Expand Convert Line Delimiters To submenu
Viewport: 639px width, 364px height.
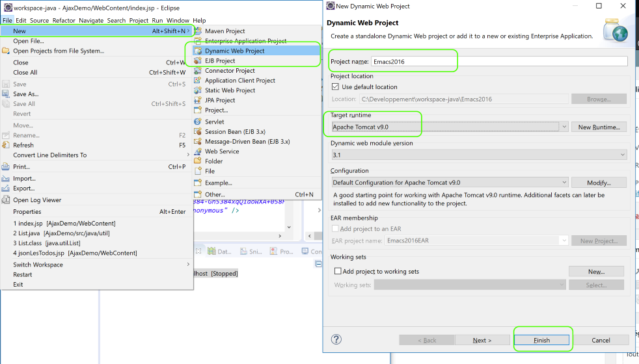[188, 155]
